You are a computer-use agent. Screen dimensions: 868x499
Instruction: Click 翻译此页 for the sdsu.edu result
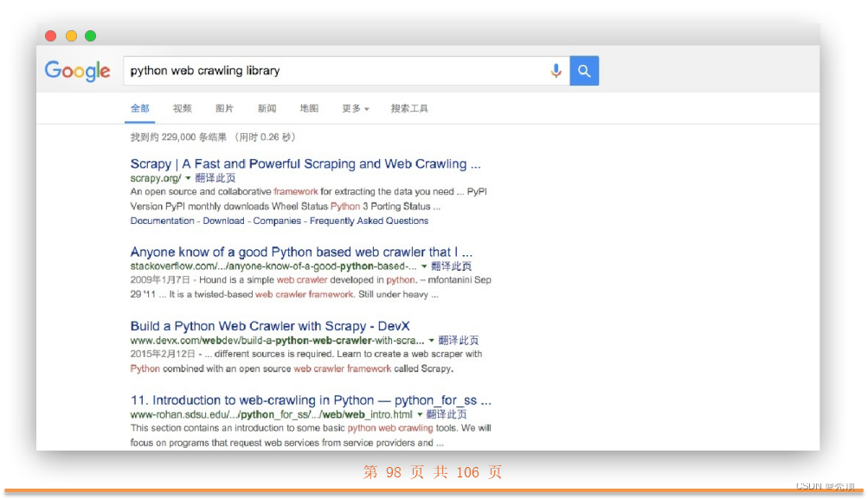click(447, 415)
